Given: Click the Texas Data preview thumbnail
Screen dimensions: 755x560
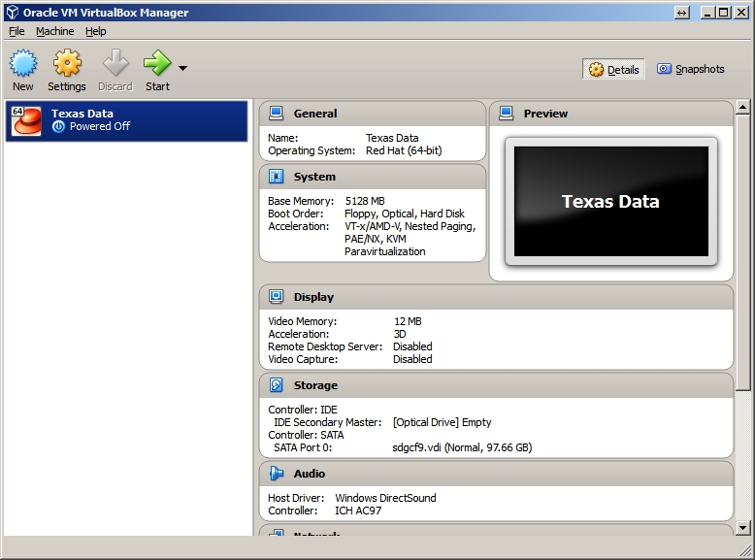Looking at the screenshot, I should [611, 201].
